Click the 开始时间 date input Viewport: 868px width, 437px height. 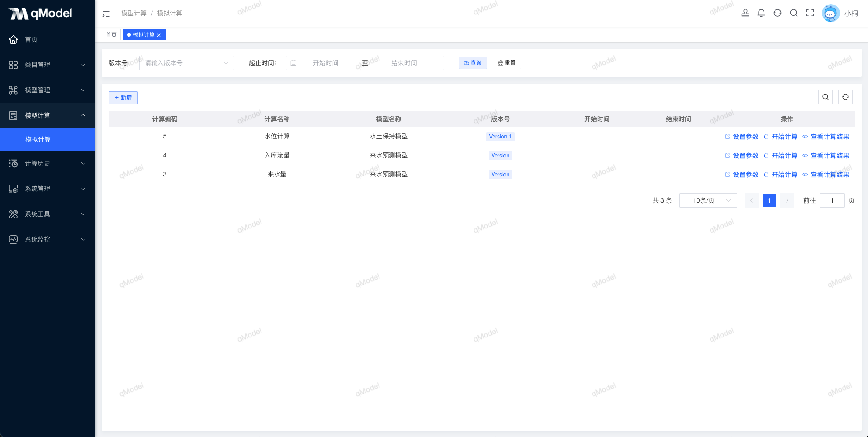pyautogui.click(x=326, y=63)
